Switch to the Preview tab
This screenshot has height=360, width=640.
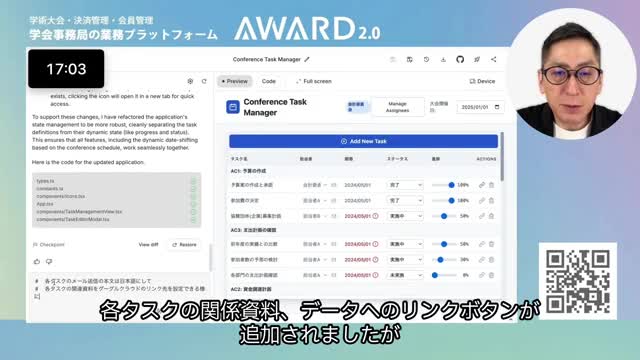(x=235, y=81)
